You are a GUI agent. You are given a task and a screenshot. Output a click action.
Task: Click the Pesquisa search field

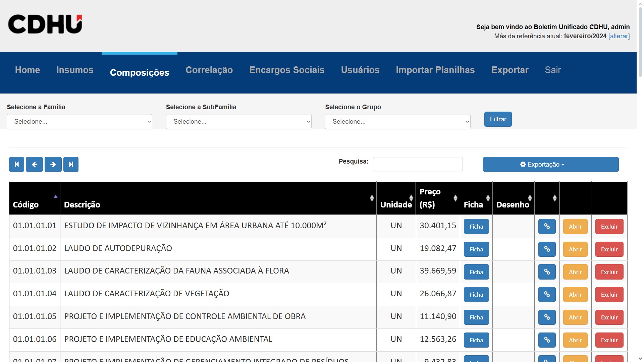click(x=418, y=165)
